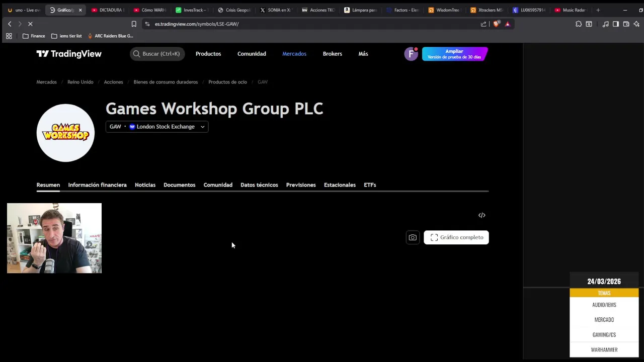Switch to the WisdomTree browser tab
This screenshot has height=362, width=644.
pyautogui.click(x=445, y=10)
